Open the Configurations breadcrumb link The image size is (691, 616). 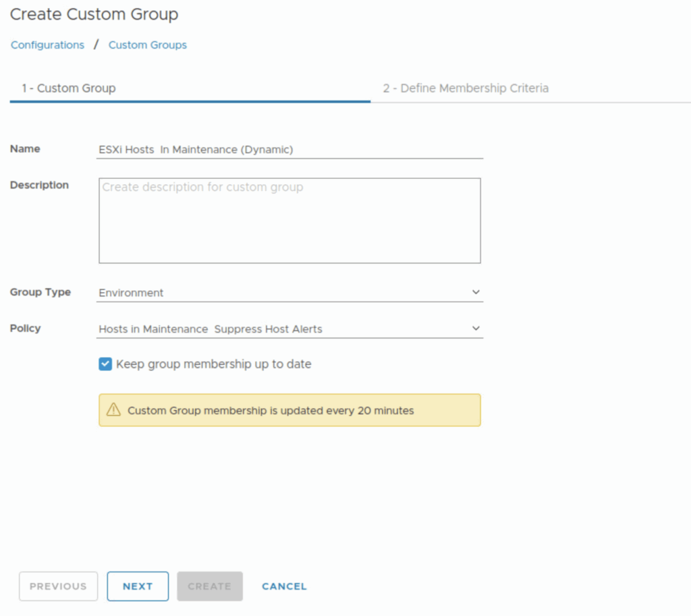click(47, 45)
